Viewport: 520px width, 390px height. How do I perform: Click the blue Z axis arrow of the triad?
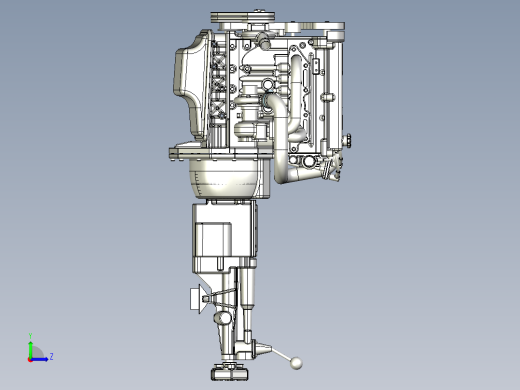tap(40, 359)
